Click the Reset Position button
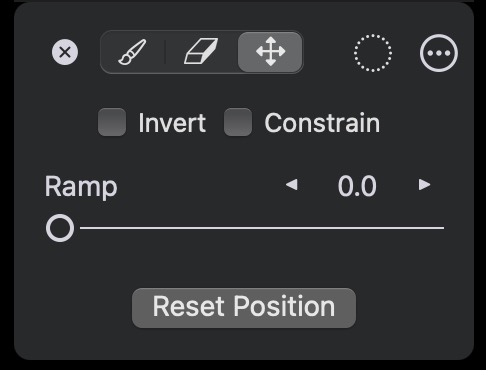 (x=244, y=308)
